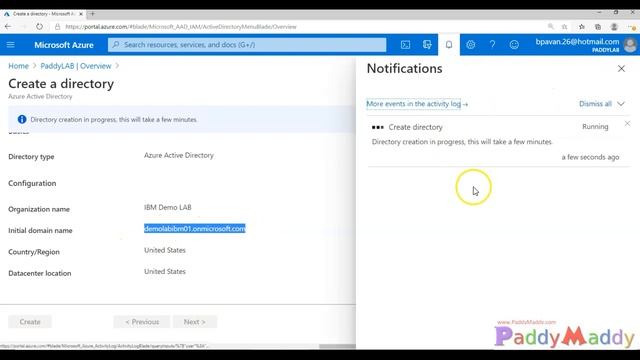Click Dismiss all notifications
Viewport: 640px width, 360px height.
tap(595, 104)
